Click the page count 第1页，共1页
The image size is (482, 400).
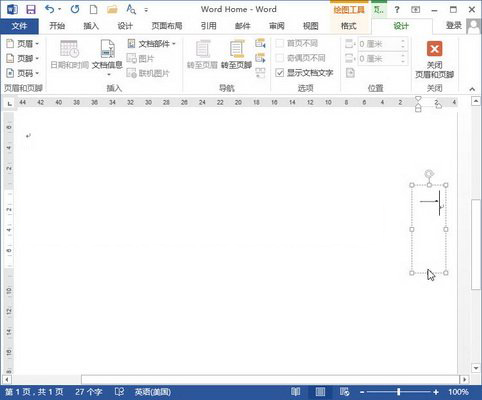[x=34, y=392]
